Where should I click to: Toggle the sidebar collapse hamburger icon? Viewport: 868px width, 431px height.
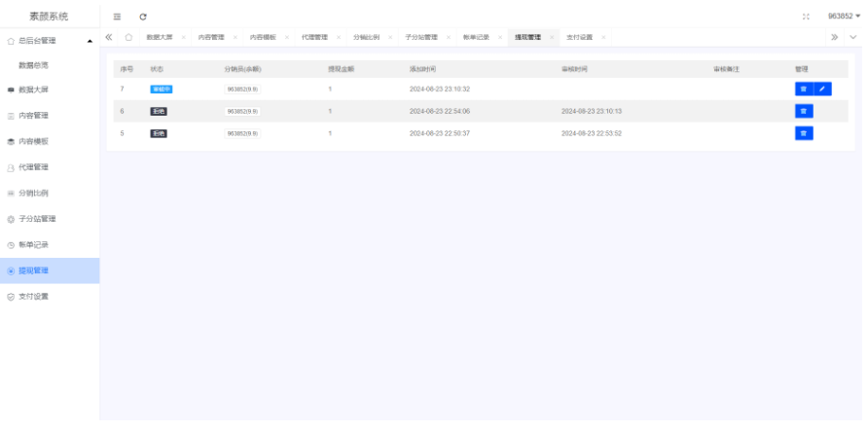point(118,17)
